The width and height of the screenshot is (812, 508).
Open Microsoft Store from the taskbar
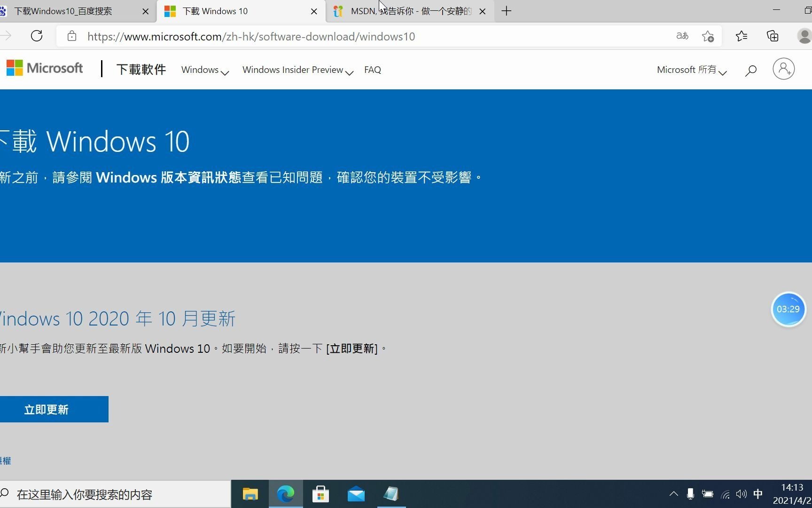(x=320, y=494)
